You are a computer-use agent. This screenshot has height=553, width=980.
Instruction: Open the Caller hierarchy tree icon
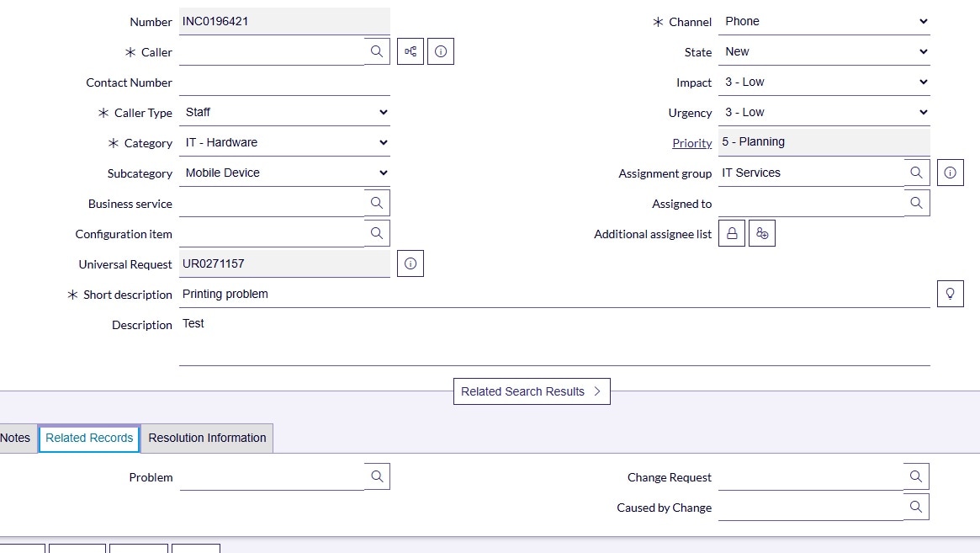411,51
